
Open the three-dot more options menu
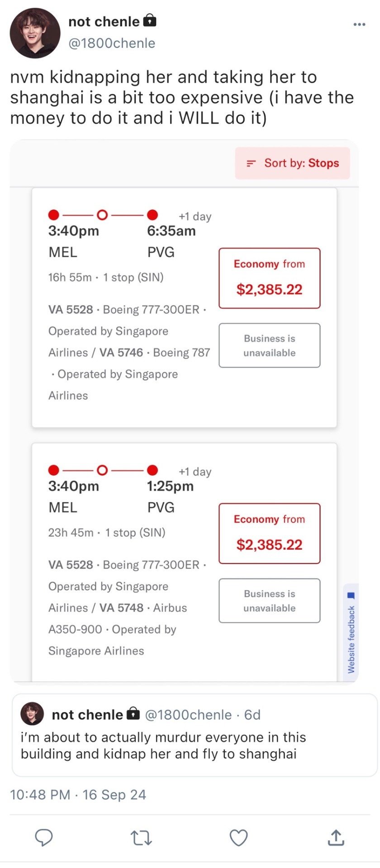(x=359, y=24)
